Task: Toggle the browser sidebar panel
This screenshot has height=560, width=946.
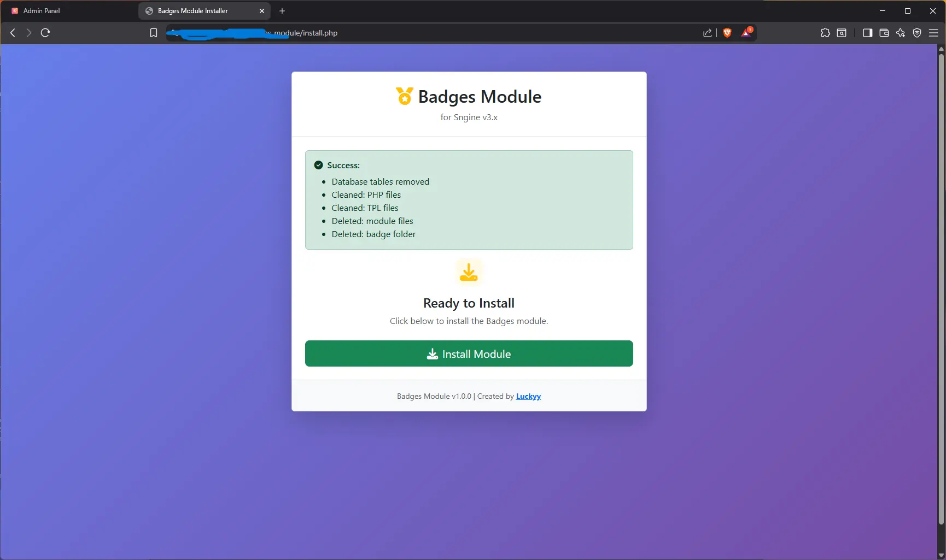Action: coord(867,33)
